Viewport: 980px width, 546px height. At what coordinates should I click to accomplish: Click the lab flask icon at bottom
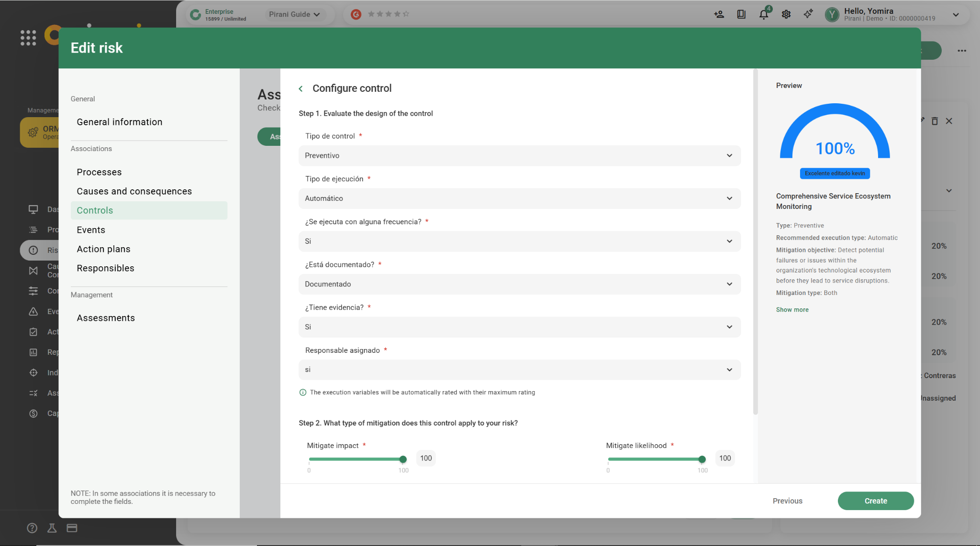click(x=52, y=528)
